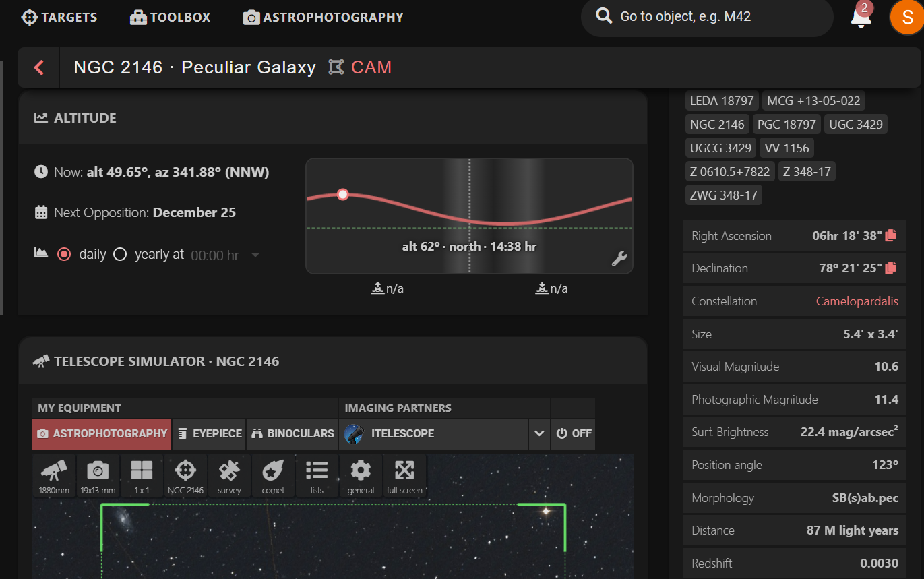This screenshot has width=924, height=579.
Task: Switch to the Eyepiece tab
Action: 209,433
